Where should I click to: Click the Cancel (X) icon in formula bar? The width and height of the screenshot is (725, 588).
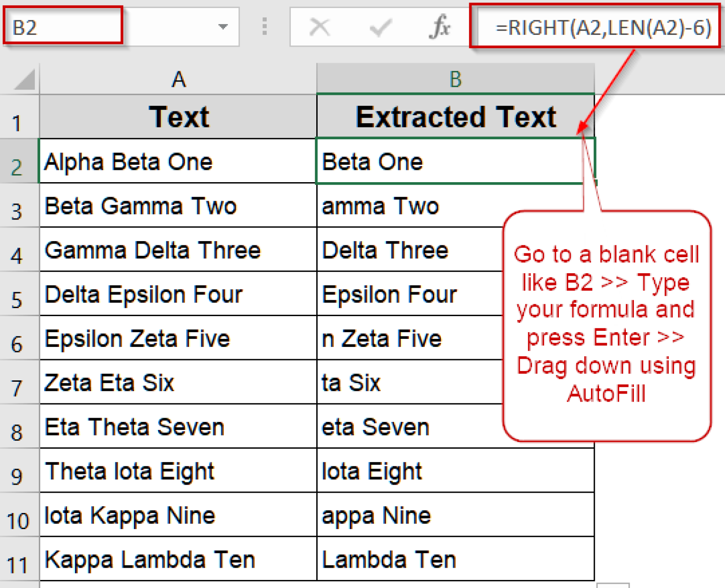point(320,27)
